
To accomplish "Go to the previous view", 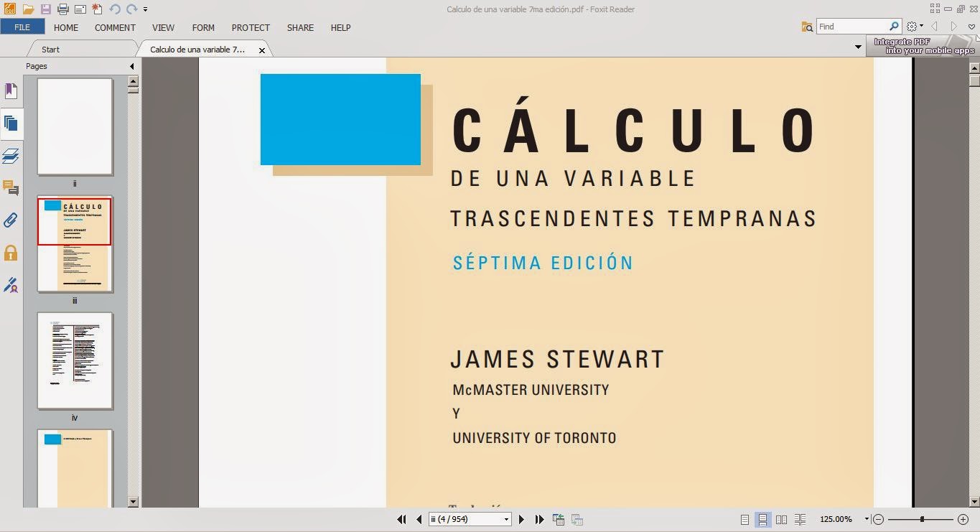I will (x=559, y=519).
